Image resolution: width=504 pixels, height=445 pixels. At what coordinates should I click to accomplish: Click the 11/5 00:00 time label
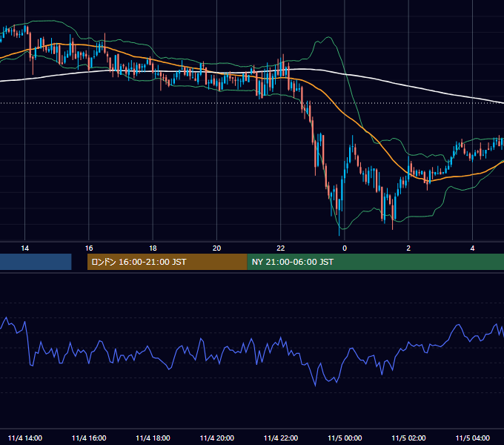point(345,438)
